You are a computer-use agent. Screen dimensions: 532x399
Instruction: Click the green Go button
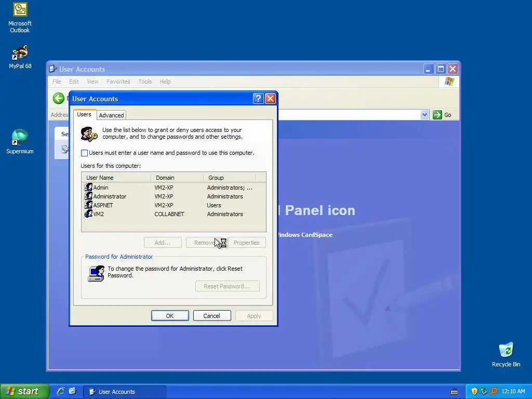pyautogui.click(x=442, y=115)
